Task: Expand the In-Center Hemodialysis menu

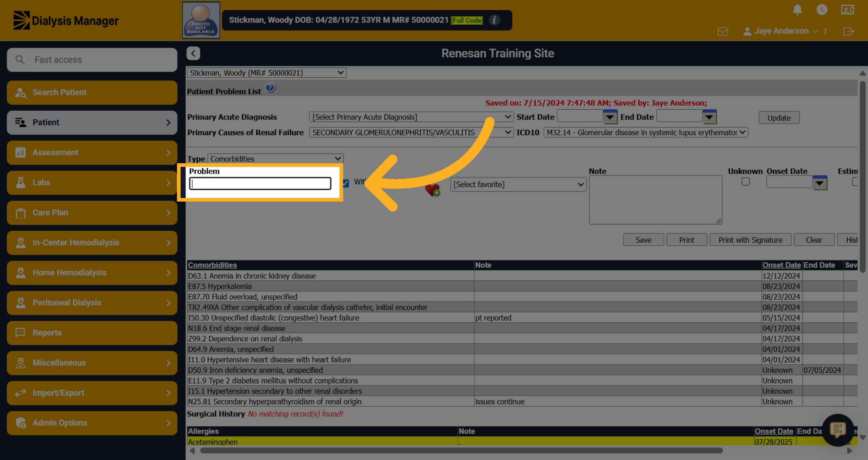Action: coord(92,242)
